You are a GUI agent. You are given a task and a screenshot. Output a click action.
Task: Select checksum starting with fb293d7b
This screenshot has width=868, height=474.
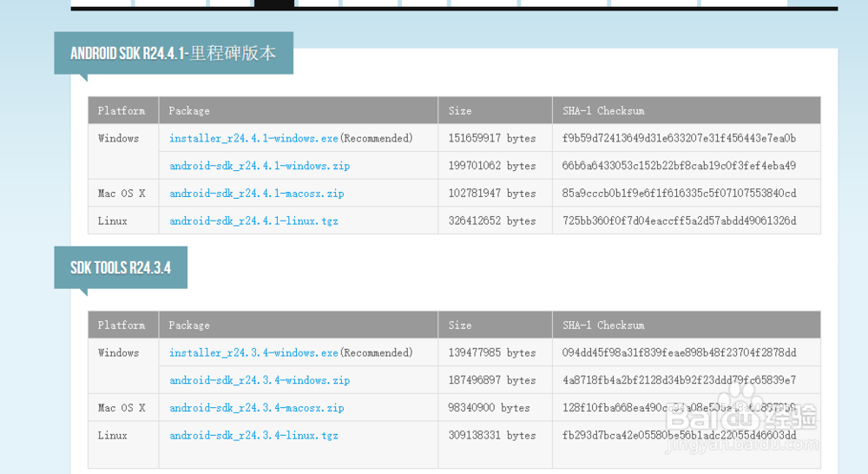pyautogui.click(x=680, y=436)
